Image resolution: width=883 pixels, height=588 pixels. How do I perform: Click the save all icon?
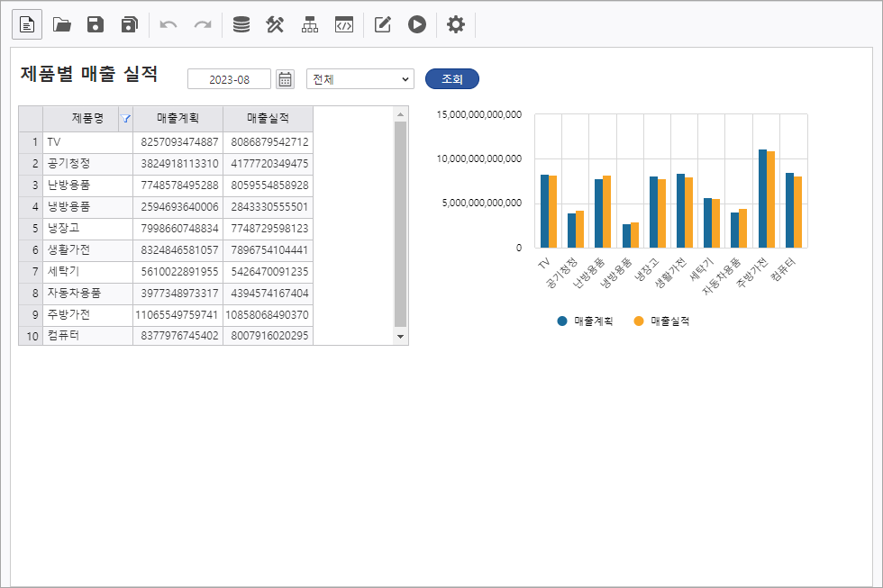point(130,24)
